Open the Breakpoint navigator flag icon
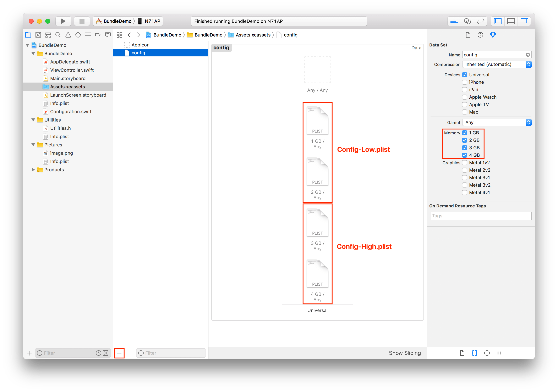 click(98, 35)
